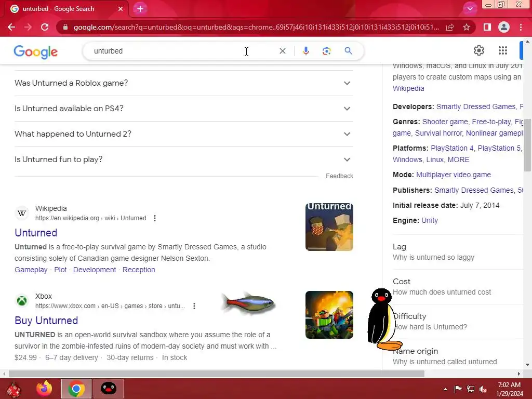Open the Chrome profile menu
Screen dimensions: 532x399
pos(504,27)
